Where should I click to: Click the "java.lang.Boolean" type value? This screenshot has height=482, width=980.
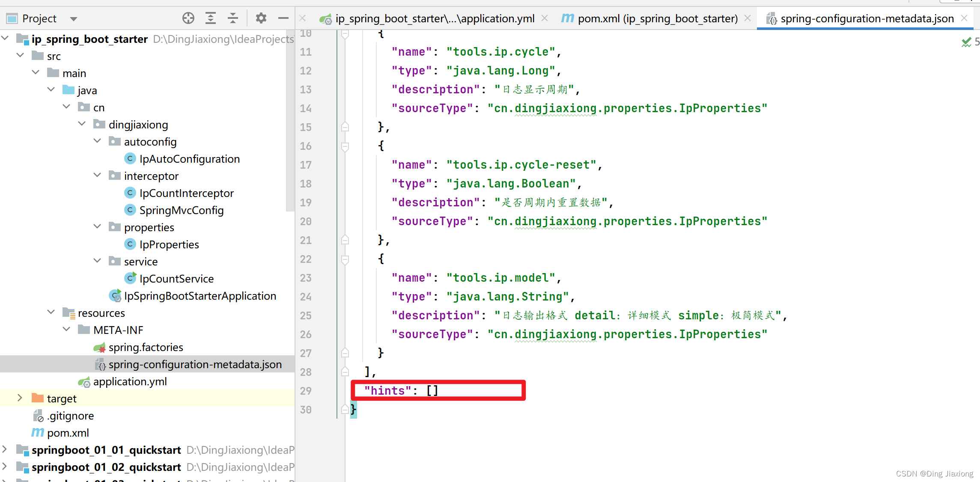[511, 184]
